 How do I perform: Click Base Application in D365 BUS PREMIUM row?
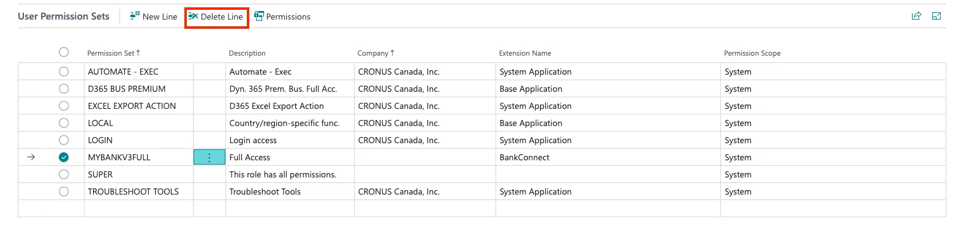[608, 89]
